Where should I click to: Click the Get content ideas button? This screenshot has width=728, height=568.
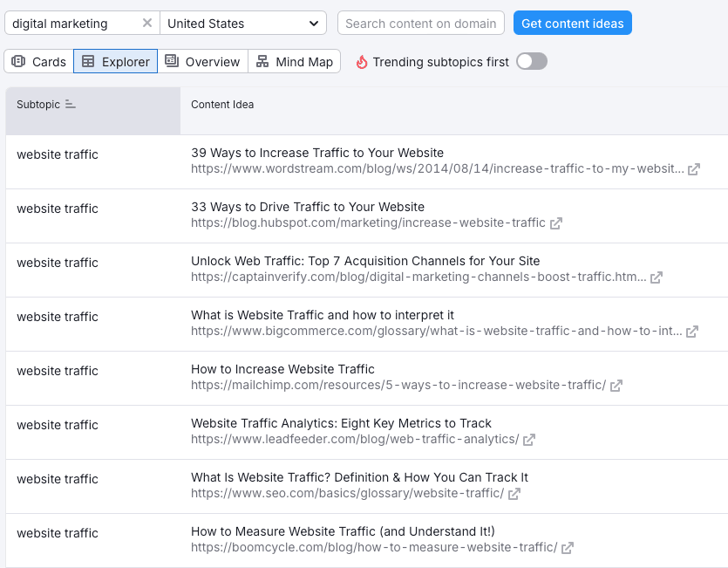(x=572, y=24)
